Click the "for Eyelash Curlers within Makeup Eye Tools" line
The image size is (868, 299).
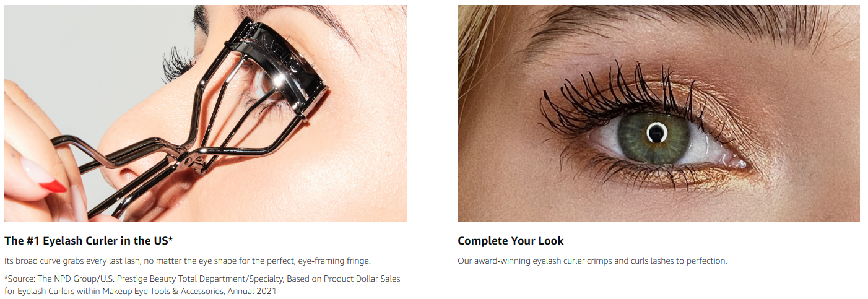click(x=141, y=291)
